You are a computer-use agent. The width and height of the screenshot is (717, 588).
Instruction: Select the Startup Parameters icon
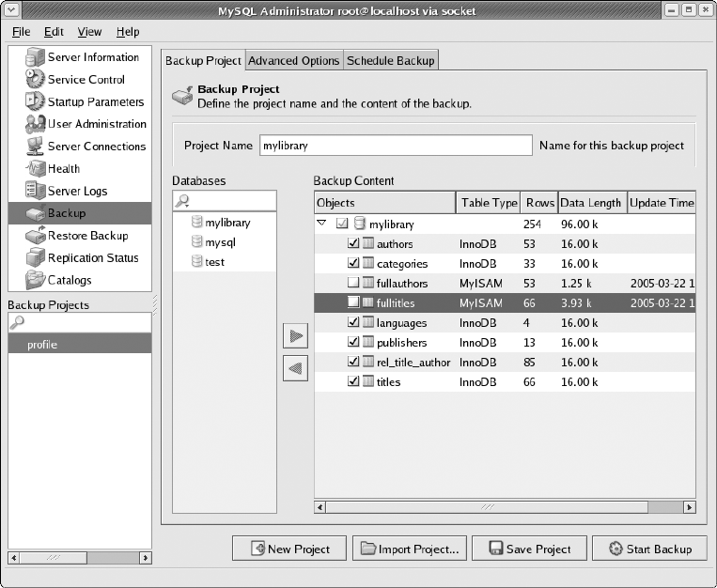click(35, 101)
